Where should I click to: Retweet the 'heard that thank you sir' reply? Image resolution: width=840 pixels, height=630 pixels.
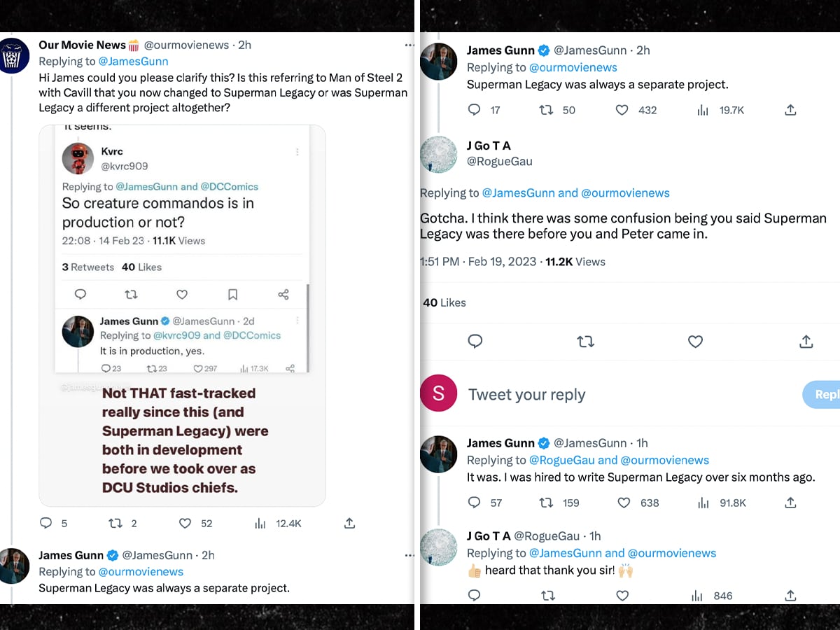549,596
